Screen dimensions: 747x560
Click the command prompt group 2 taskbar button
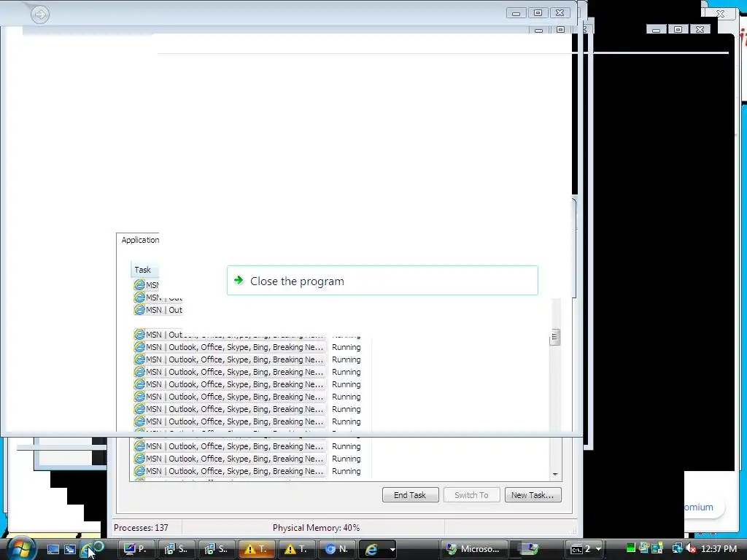[580, 549]
